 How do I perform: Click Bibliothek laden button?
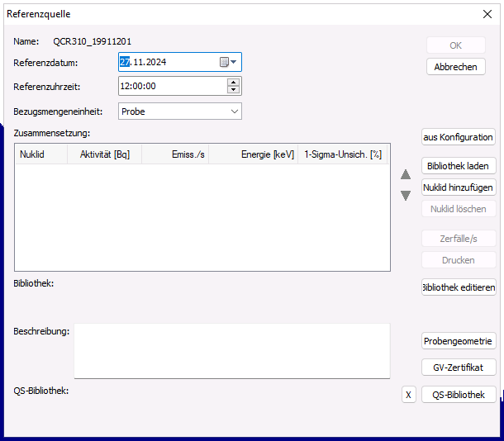coord(458,166)
